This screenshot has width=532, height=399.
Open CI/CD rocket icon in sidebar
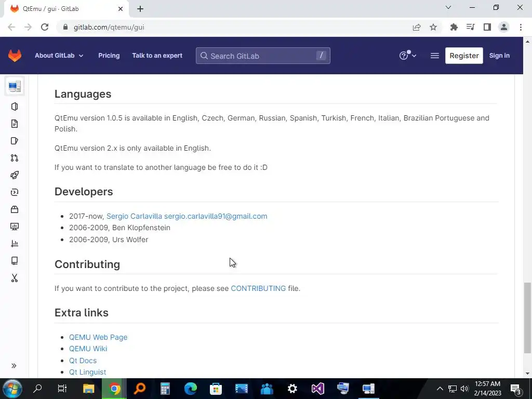click(15, 175)
